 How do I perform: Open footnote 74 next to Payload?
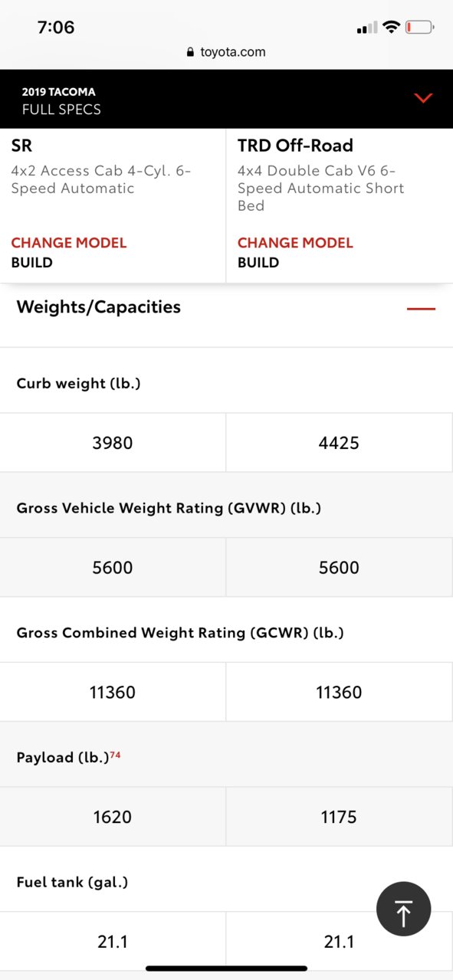115,755
